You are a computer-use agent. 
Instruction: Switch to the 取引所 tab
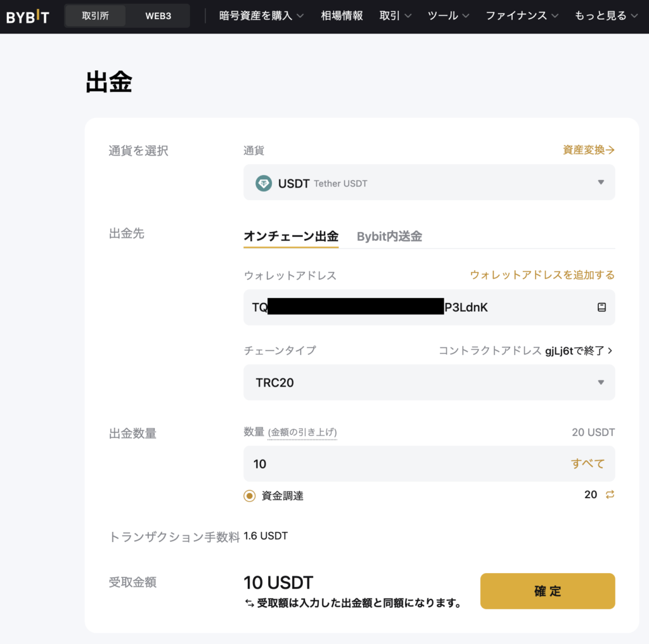click(95, 16)
